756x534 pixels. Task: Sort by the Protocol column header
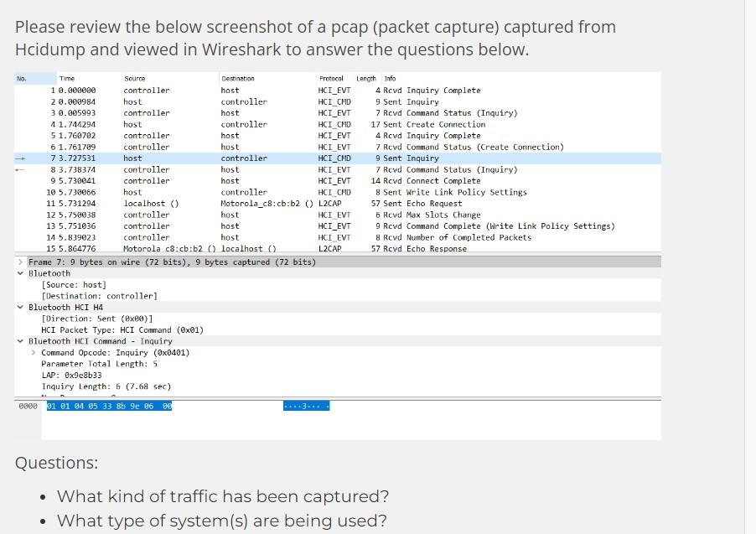click(335, 79)
